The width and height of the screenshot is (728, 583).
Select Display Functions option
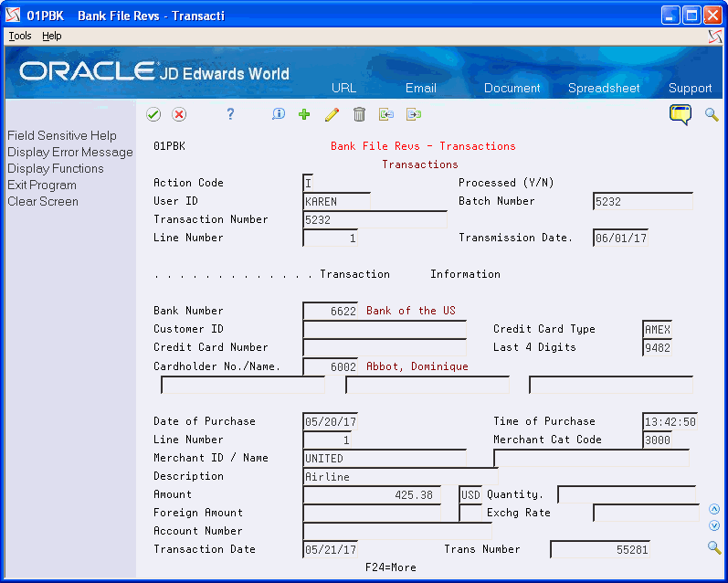coord(55,169)
